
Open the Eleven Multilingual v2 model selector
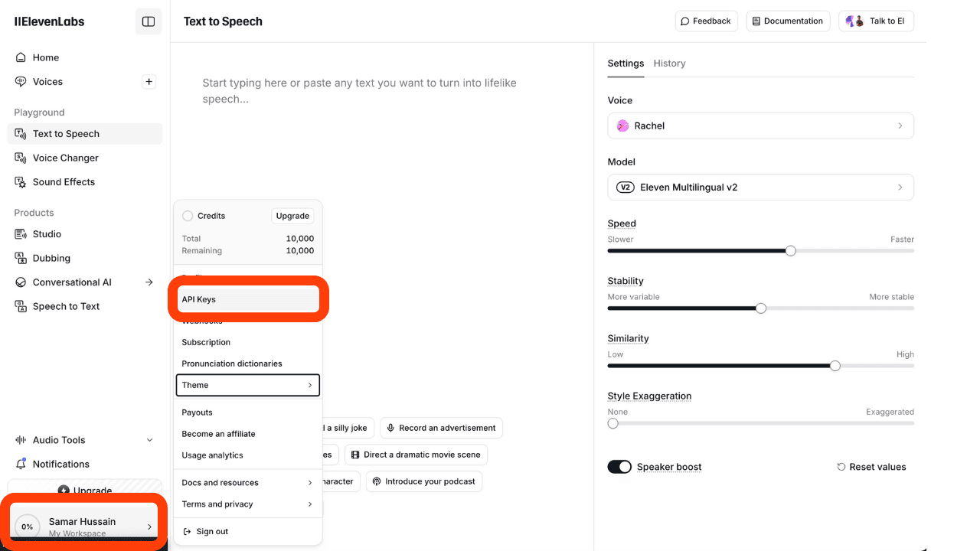pos(760,187)
